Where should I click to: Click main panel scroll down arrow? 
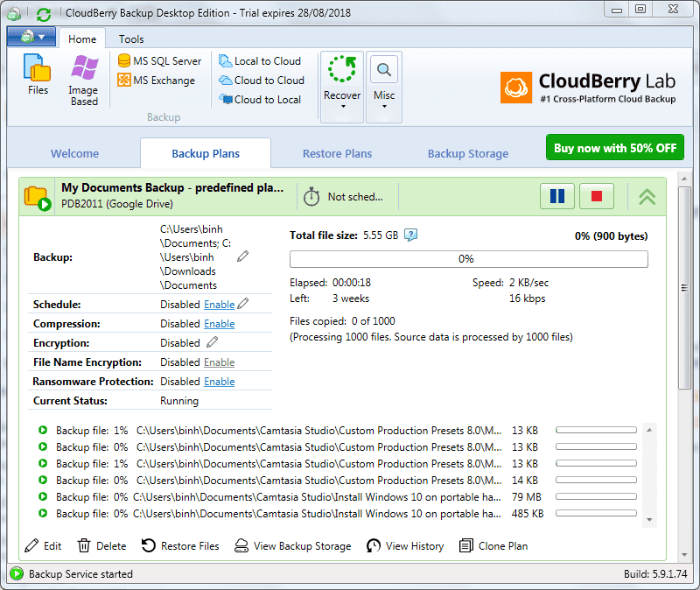pos(684,555)
